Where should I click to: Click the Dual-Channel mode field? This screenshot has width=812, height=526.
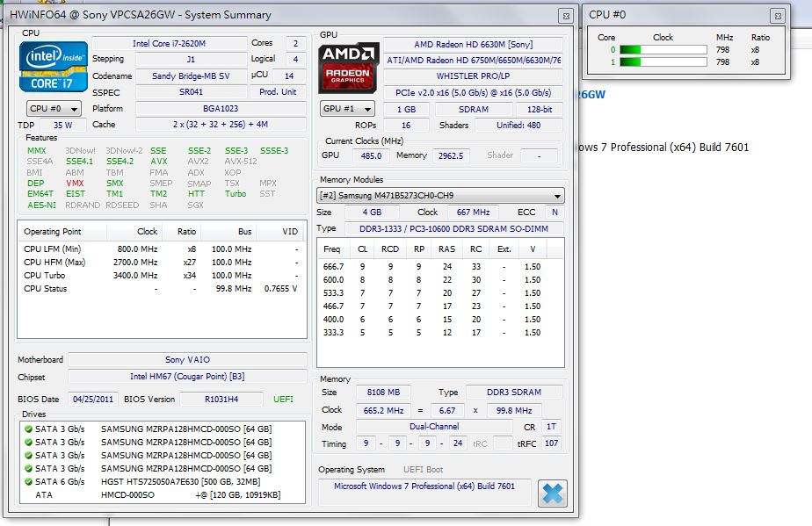[x=434, y=427]
